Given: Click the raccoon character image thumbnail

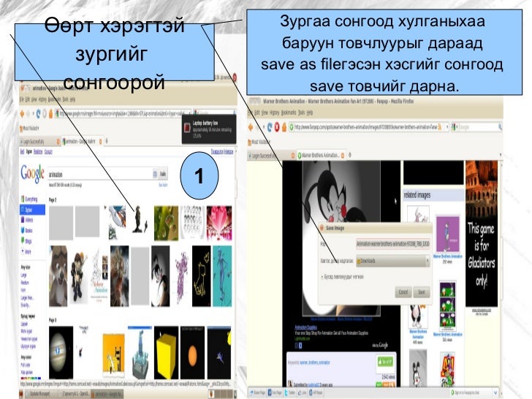Looking at the screenshot, I should point(58,276).
